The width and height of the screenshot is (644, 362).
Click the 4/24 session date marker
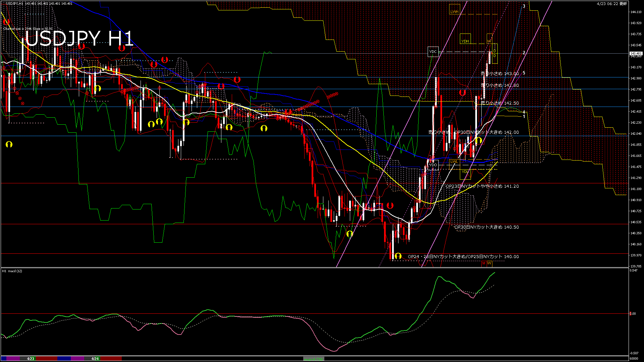(x=95, y=359)
